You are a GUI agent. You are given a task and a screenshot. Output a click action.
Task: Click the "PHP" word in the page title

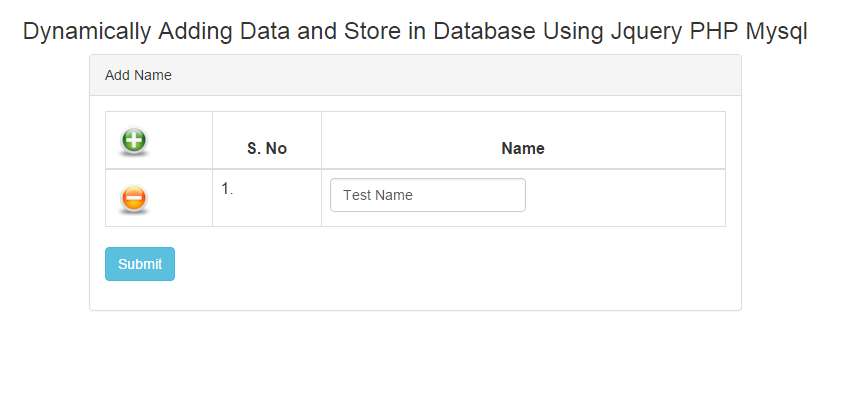(x=713, y=31)
